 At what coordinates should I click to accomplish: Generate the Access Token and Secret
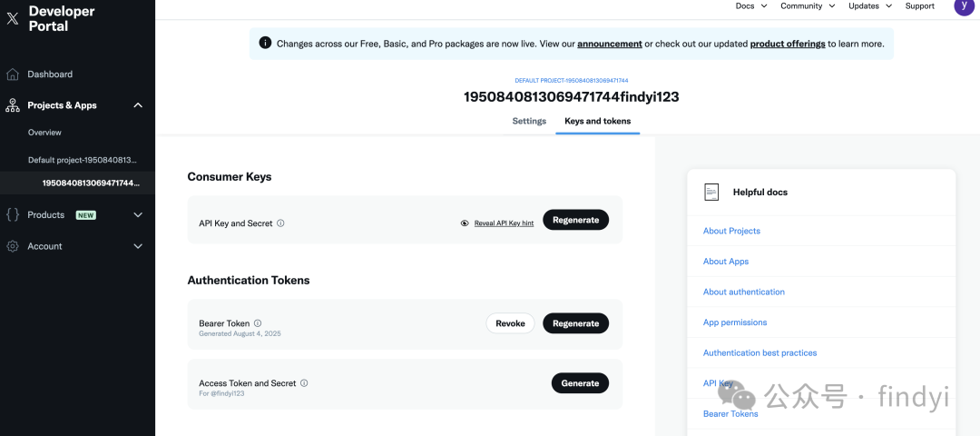coord(580,382)
